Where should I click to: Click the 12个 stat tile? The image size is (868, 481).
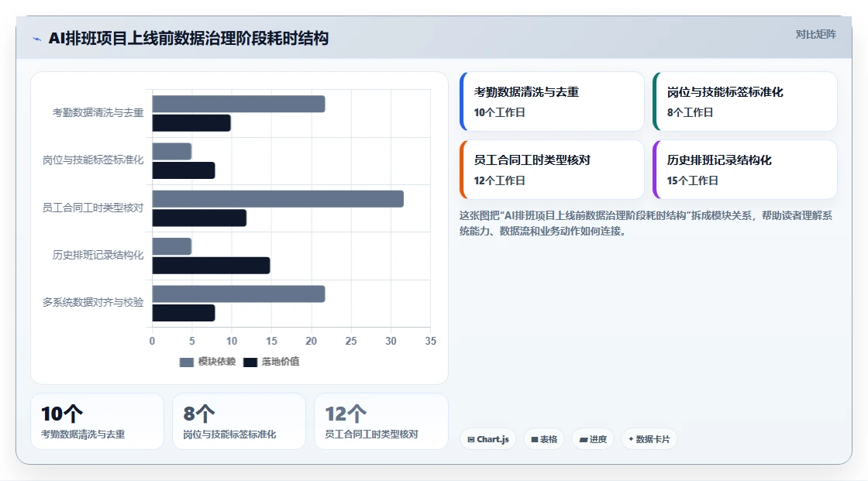click(x=381, y=421)
